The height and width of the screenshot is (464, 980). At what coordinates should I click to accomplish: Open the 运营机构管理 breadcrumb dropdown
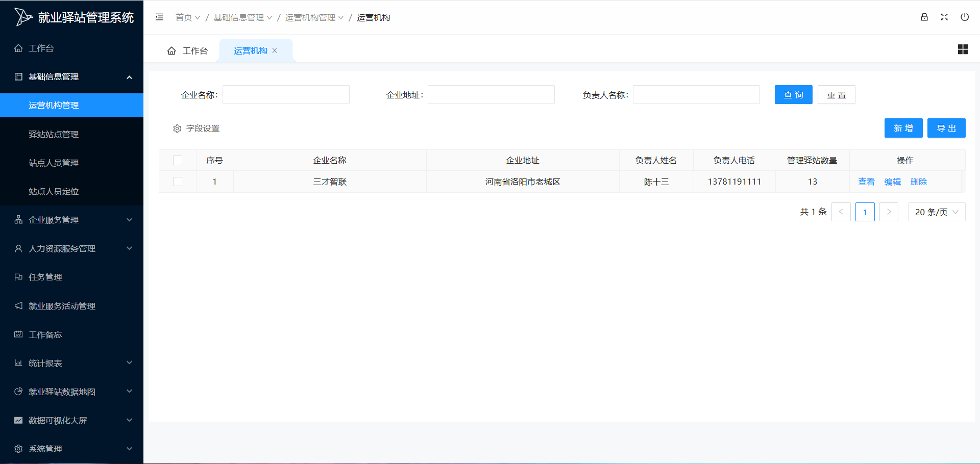tap(314, 17)
